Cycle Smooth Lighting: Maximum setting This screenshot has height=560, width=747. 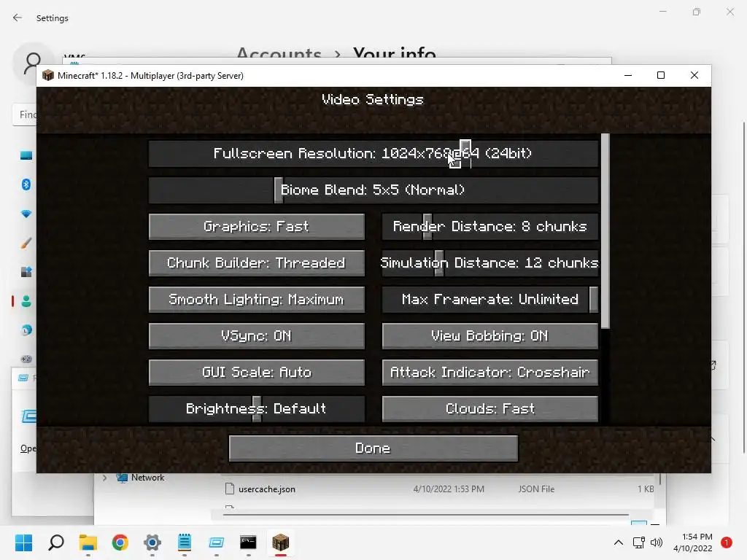pos(256,300)
